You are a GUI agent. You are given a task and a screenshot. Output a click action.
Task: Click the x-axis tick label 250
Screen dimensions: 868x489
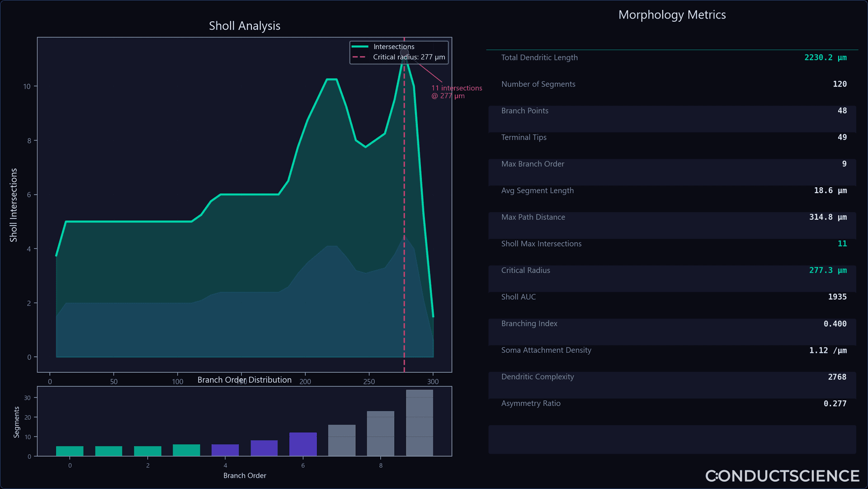click(x=369, y=382)
